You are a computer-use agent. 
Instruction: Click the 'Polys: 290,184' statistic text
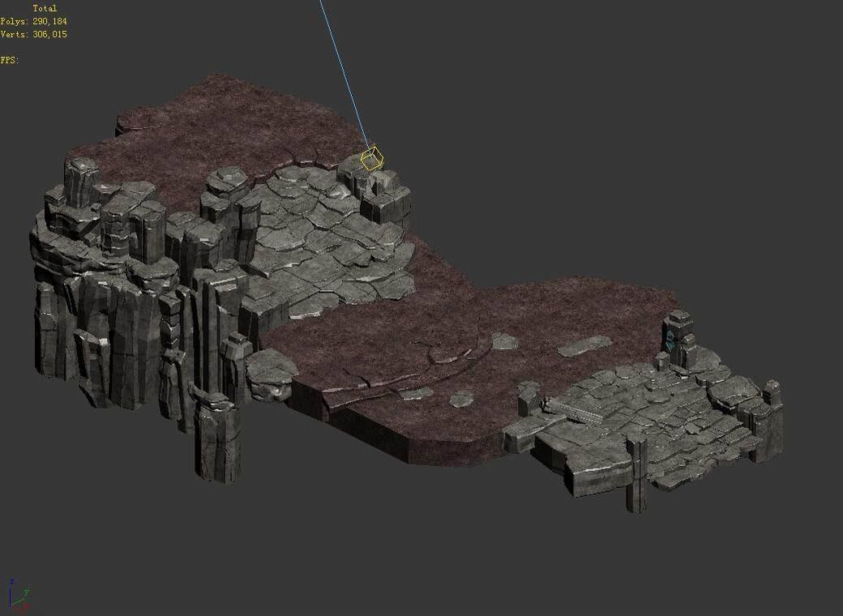click(33, 22)
